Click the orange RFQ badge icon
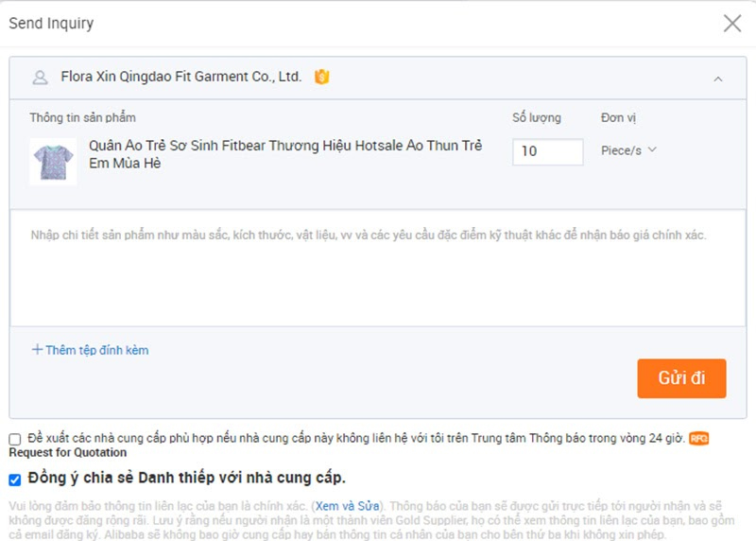The width and height of the screenshot is (756, 541). point(698,438)
